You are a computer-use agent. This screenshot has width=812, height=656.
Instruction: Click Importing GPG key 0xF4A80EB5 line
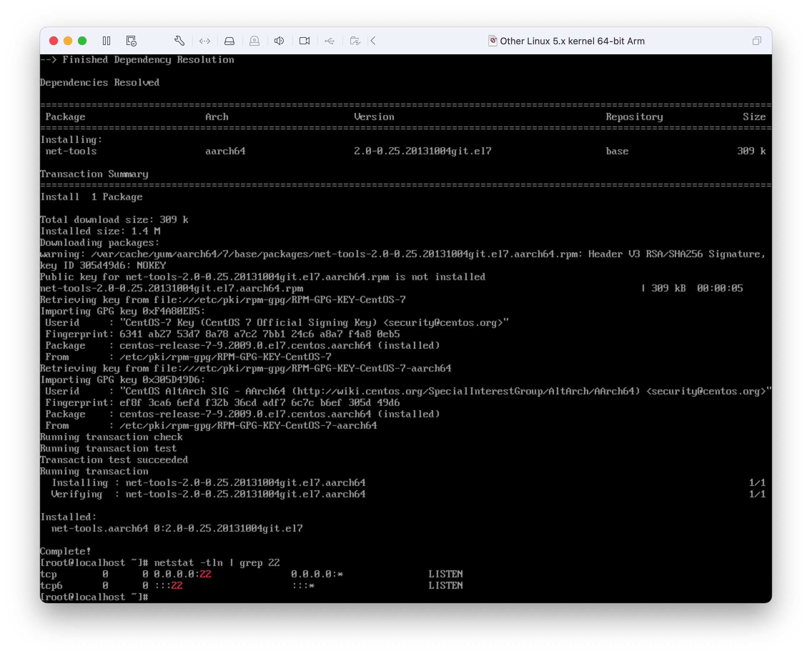[x=123, y=311]
